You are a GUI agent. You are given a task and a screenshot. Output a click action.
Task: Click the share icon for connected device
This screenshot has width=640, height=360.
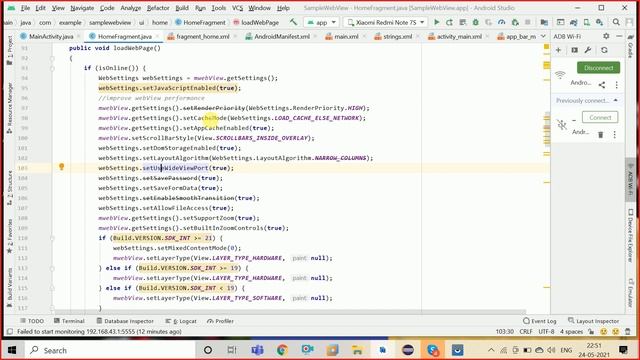pos(602,84)
